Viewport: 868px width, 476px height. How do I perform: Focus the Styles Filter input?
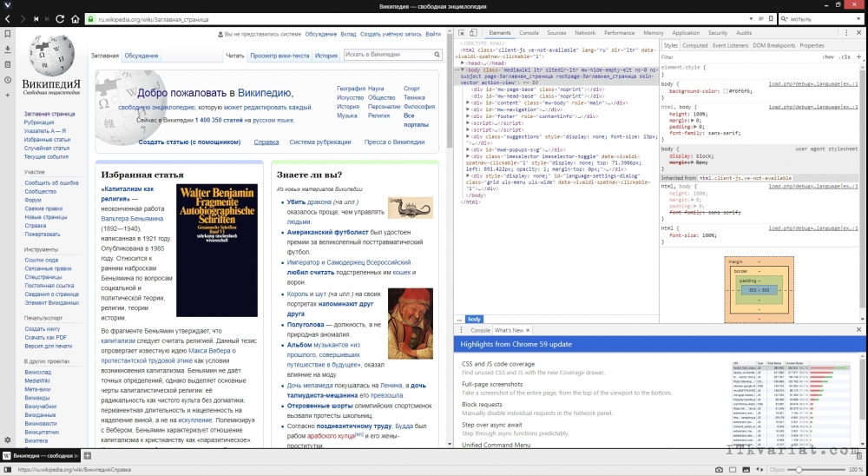[x=740, y=56]
